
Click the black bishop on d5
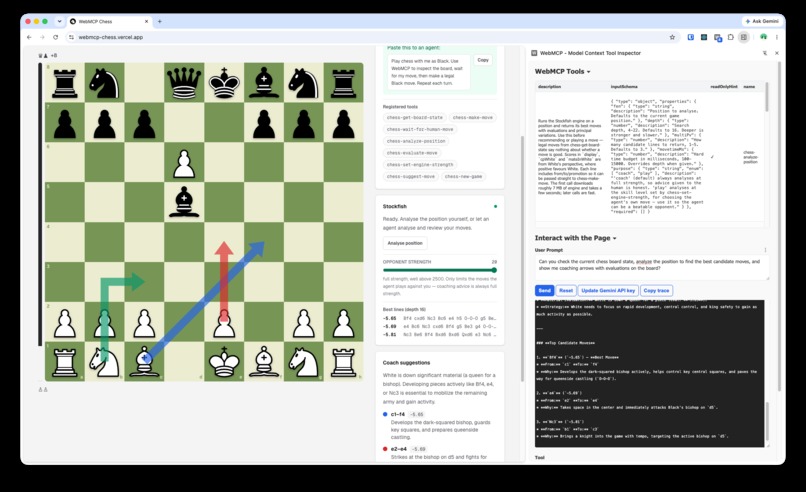(184, 202)
